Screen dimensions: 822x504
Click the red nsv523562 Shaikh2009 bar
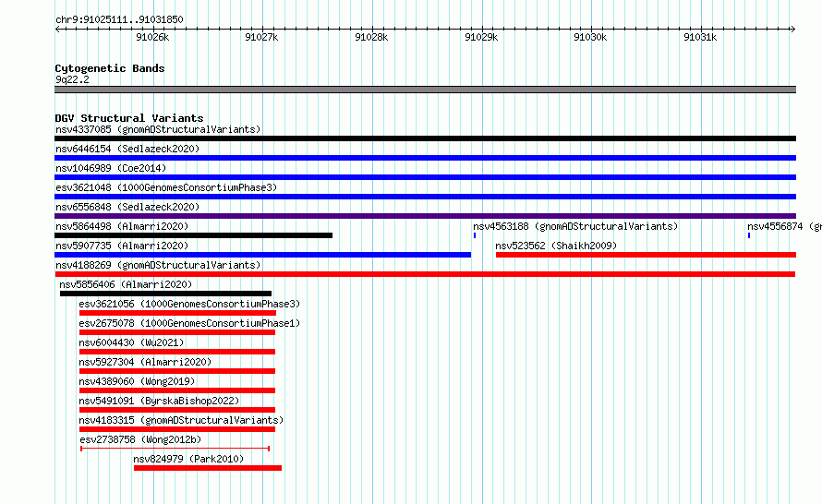[x=646, y=255]
